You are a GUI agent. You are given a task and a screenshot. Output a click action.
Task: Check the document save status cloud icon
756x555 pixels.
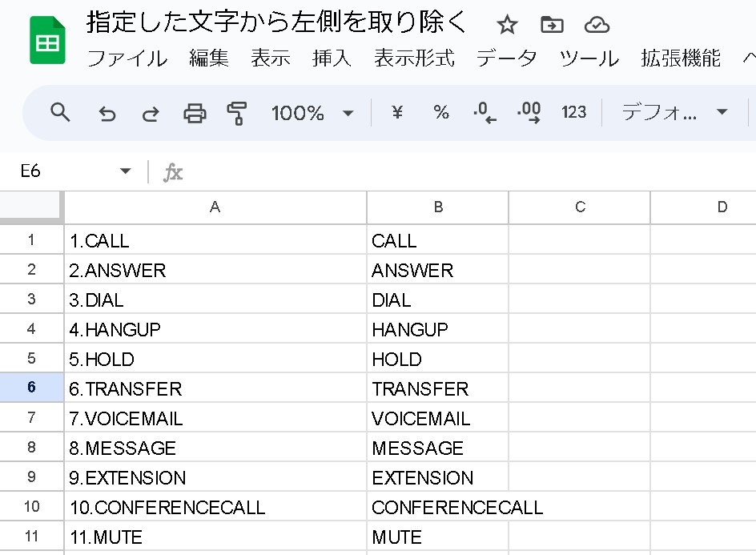(596, 25)
